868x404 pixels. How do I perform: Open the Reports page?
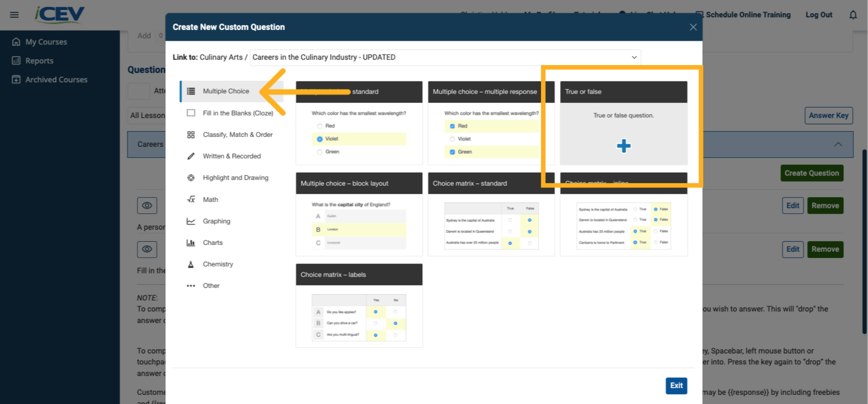tap(39, 61)
